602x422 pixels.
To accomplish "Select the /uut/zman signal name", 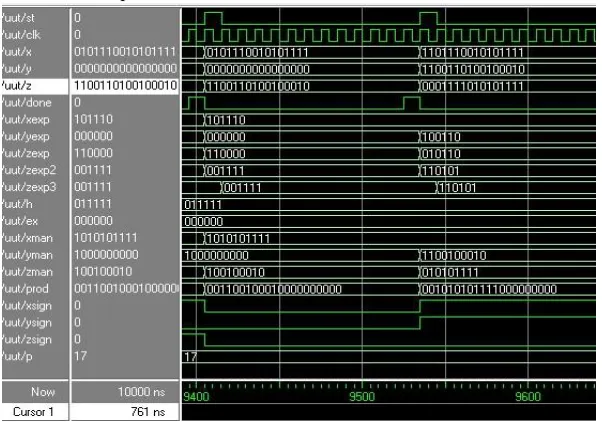I will (27, 272).
